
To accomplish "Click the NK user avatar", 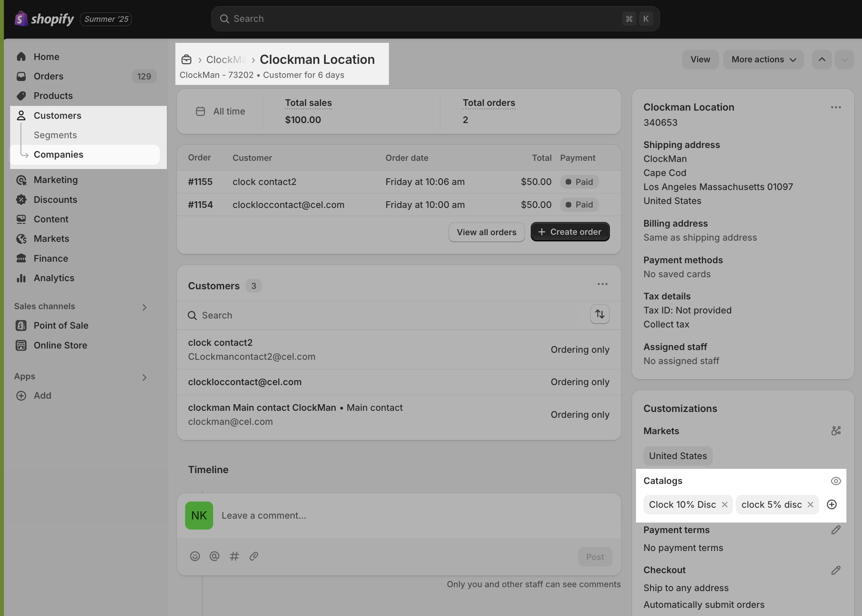I will [199, 516].
